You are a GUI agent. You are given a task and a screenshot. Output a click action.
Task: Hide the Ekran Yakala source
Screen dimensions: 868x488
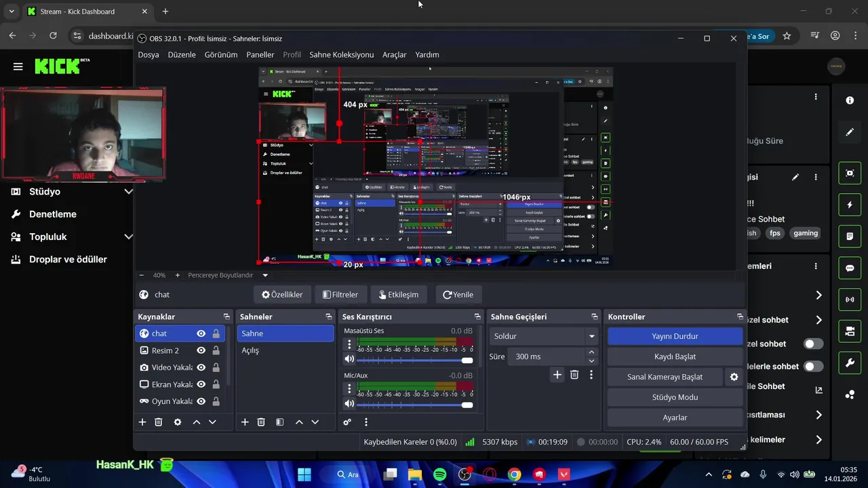(x=201, y=384)
